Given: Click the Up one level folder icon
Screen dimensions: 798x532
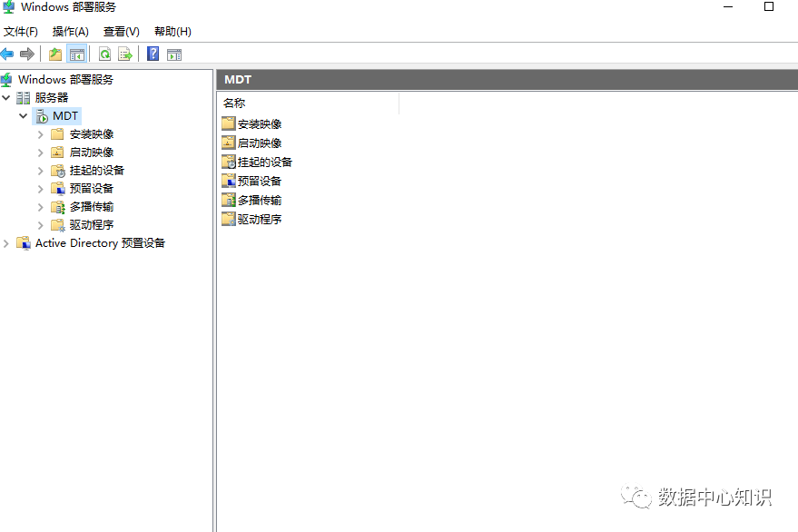Looking at the screenshot, I should click(x=55, y=54).
